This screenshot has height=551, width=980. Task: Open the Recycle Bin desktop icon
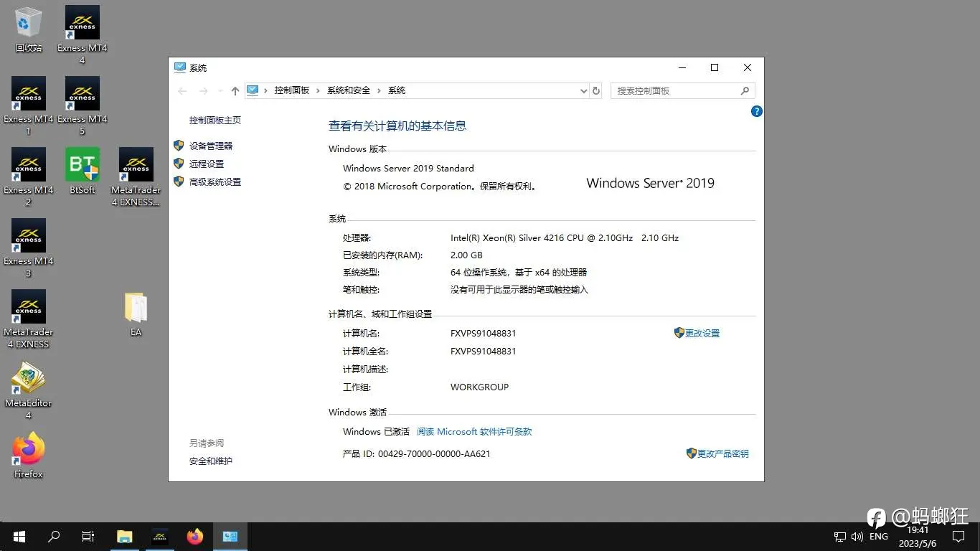pyautogui.click(x=29, y=30)
